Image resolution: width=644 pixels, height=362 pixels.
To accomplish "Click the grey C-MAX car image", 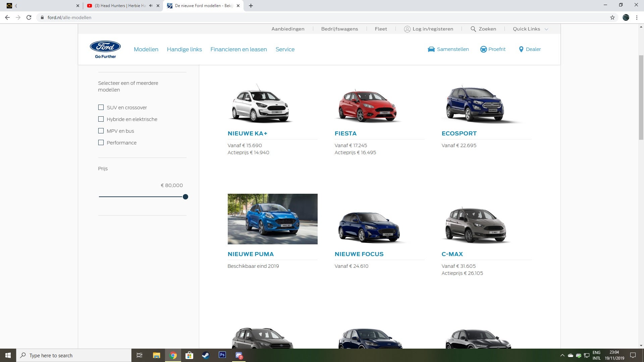I will 476,225.
